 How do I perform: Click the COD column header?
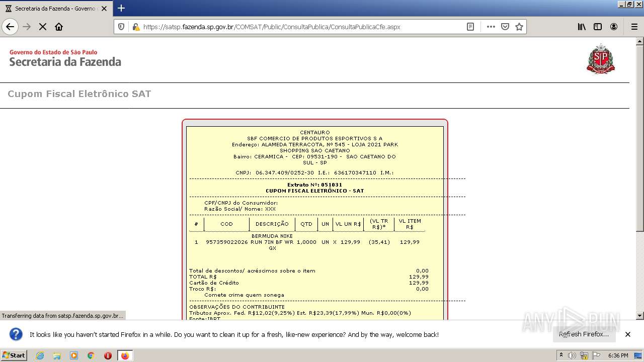pyautogui.click(x=226, y=224)
